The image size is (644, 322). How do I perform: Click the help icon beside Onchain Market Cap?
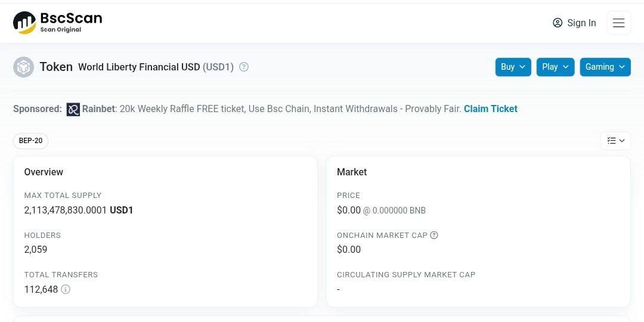coord(434,236)
